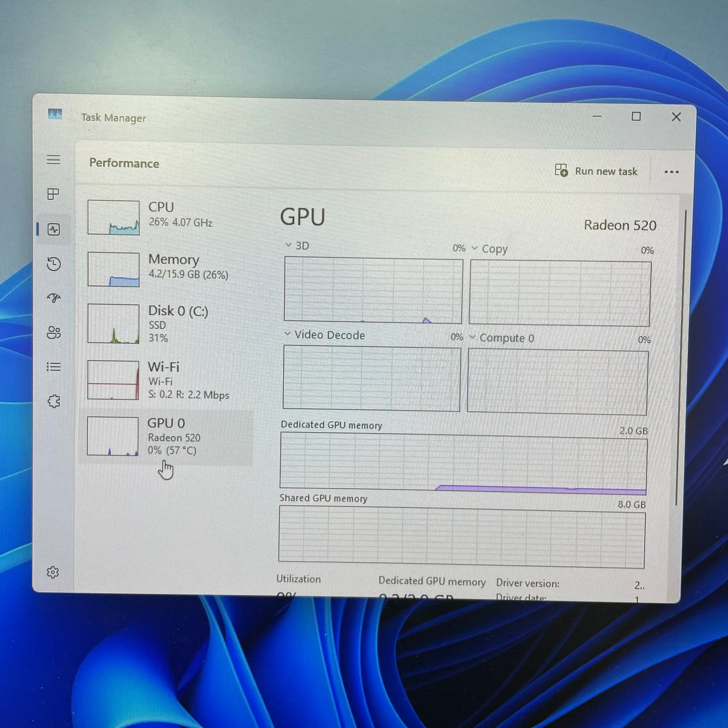The image size is (728, 728).
Task: Click the GPU panel vertical scrollbar
Action: click(681, 358)
